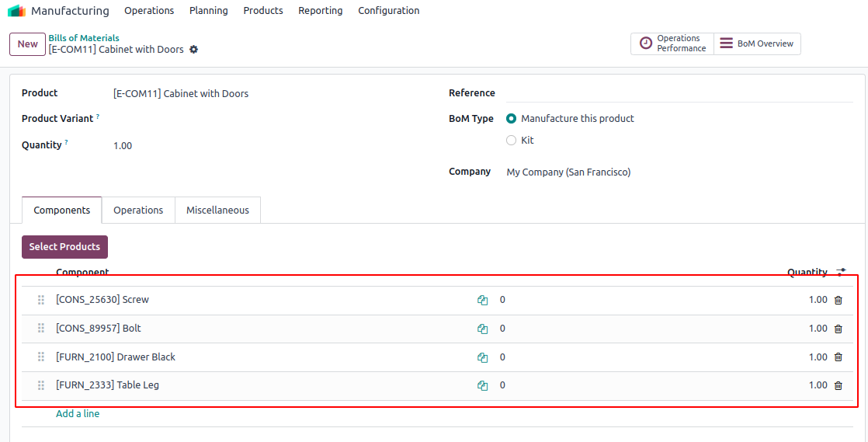Open the Products dropdown menu

(263, 11)
